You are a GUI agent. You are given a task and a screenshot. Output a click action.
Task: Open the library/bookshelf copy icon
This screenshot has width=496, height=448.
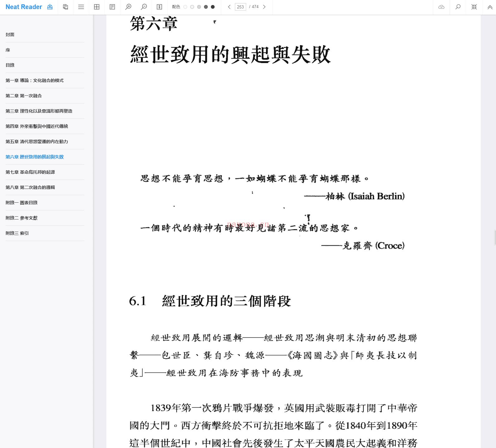click(66, 7)
